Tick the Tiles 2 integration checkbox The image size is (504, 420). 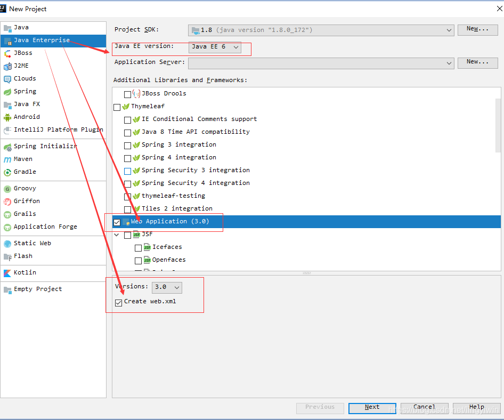(128, 209)
